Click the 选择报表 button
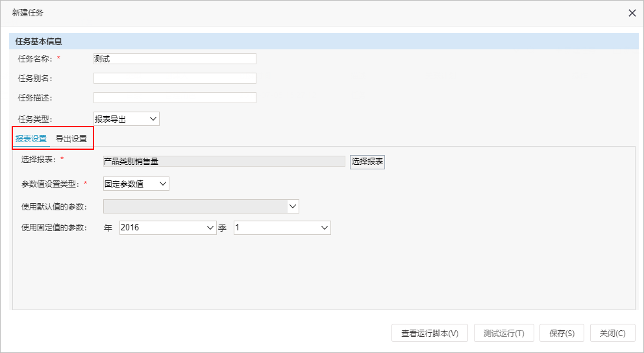 point(367,162)
